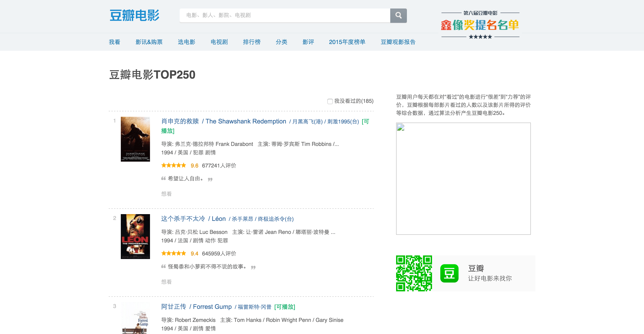
Task: Select the 分类 navigation item
Action: point(281,42)
